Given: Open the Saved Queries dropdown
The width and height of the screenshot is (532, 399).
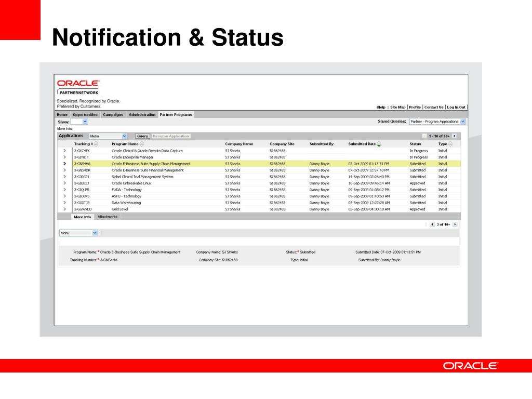Looking at the screenshot, I should click(x=437, y=122).
